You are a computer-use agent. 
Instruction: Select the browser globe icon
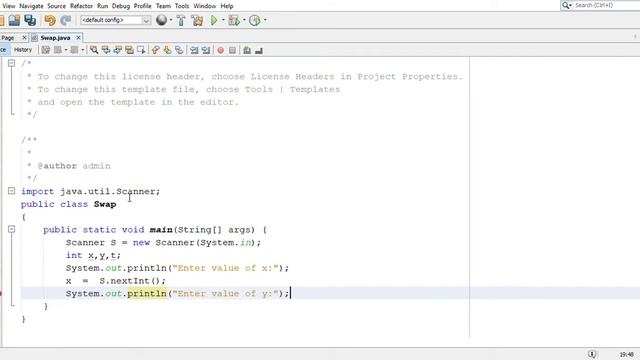tap(162, 20)
